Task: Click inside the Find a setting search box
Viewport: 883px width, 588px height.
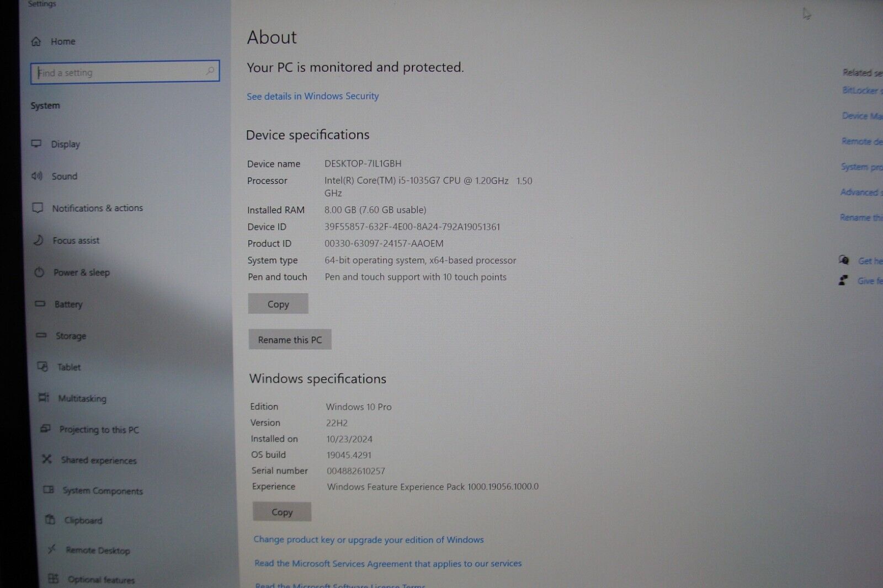Action: click(x=124, y=72)
